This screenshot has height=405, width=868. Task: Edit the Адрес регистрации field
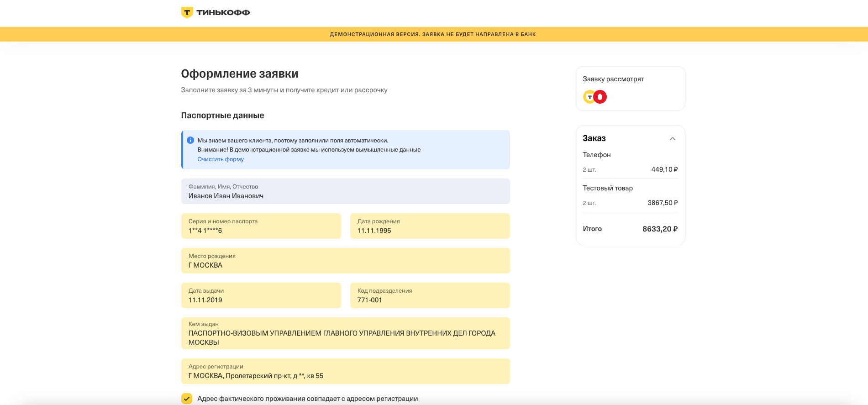tap(346, 371)
